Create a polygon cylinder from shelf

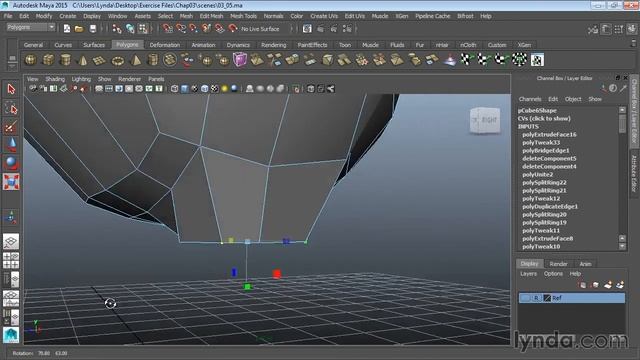pos(65,60)
